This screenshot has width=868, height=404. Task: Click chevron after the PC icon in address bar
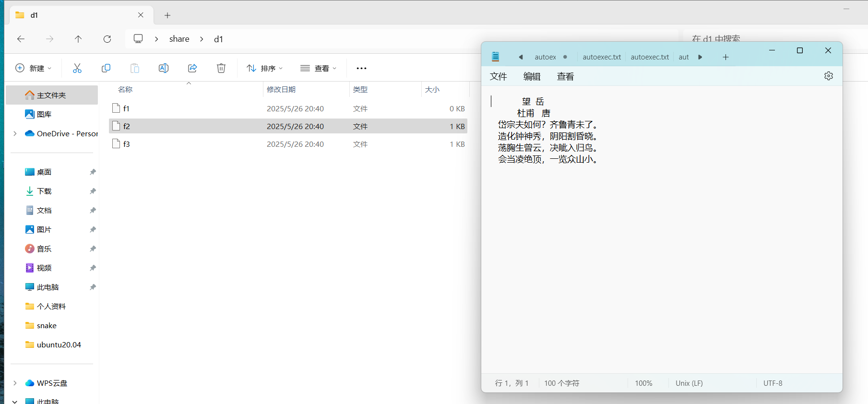tap(156, 39)
